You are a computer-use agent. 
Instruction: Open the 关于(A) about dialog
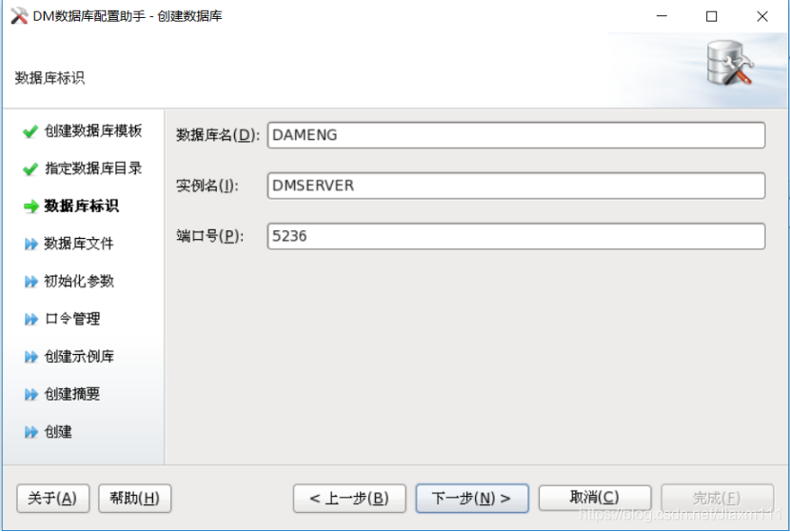pyautogui.click(x=53, y=499)
